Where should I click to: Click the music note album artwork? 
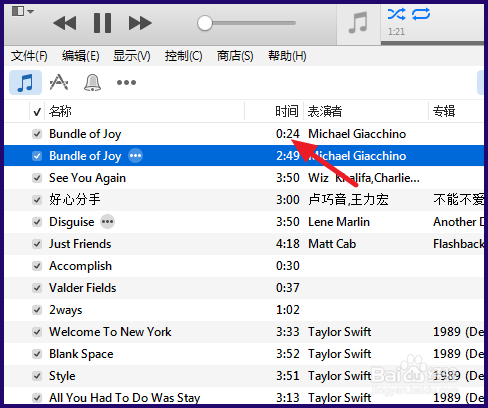[x=358, y=23]
